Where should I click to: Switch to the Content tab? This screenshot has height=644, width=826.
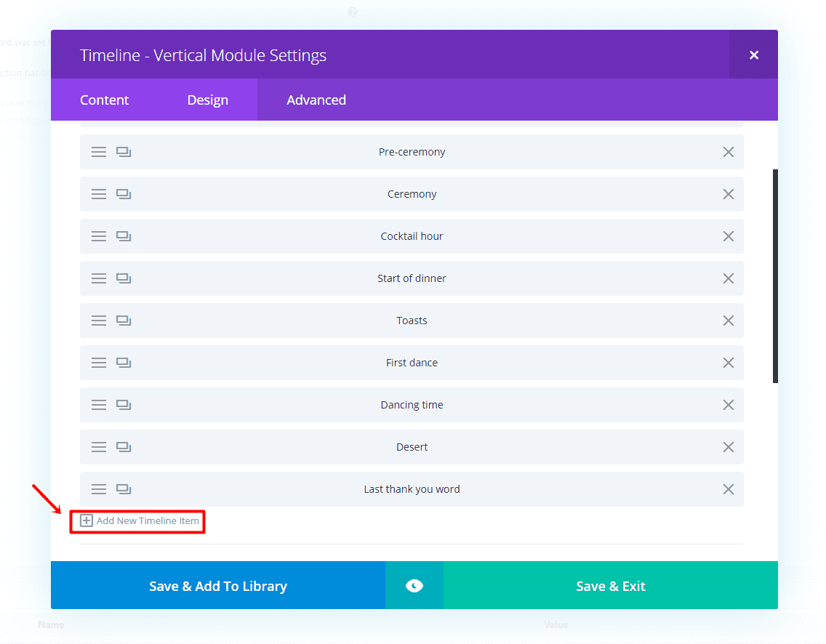(104, 100)
